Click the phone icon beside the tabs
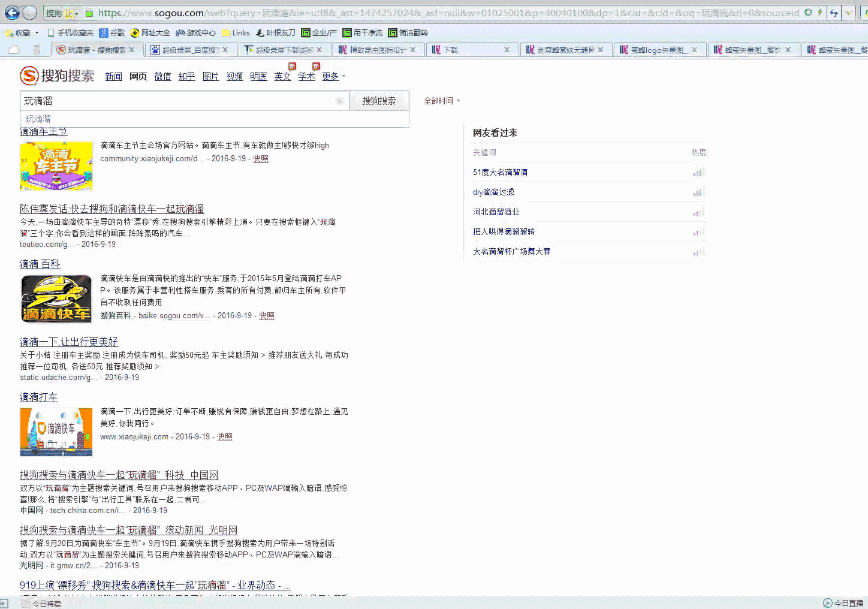The height and width of the screenshot is (609, 868). point(37,50)
